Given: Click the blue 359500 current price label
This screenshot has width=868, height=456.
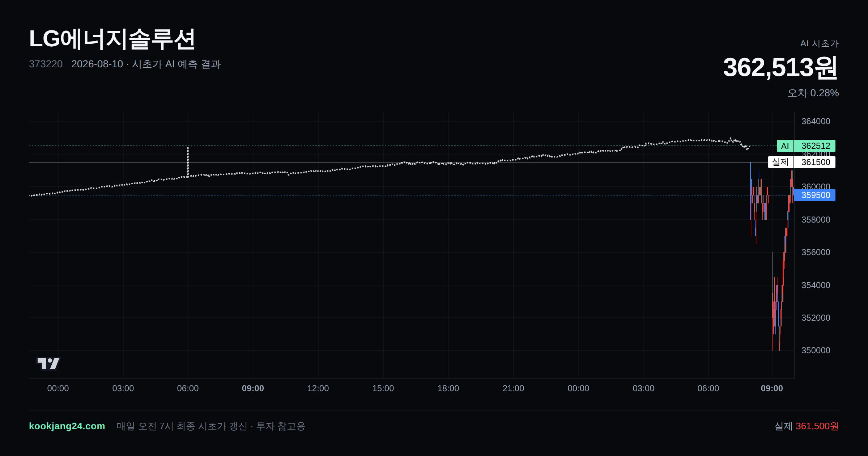Looking at the screenshot, I should point(815,195).
